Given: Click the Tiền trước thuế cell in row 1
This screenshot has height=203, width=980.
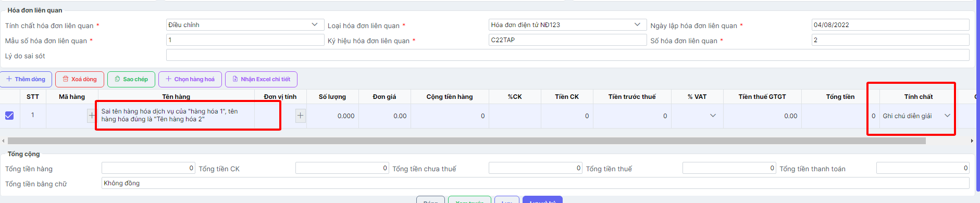Looking at the screenshot, I should pyautogui.click(x=632, y=116).
